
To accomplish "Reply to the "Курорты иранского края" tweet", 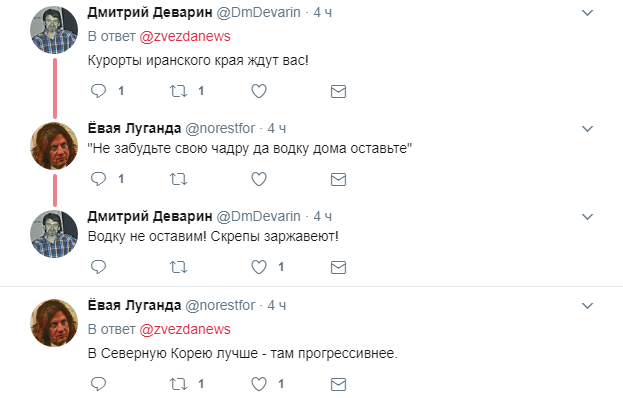I will (x=99, y=91).
